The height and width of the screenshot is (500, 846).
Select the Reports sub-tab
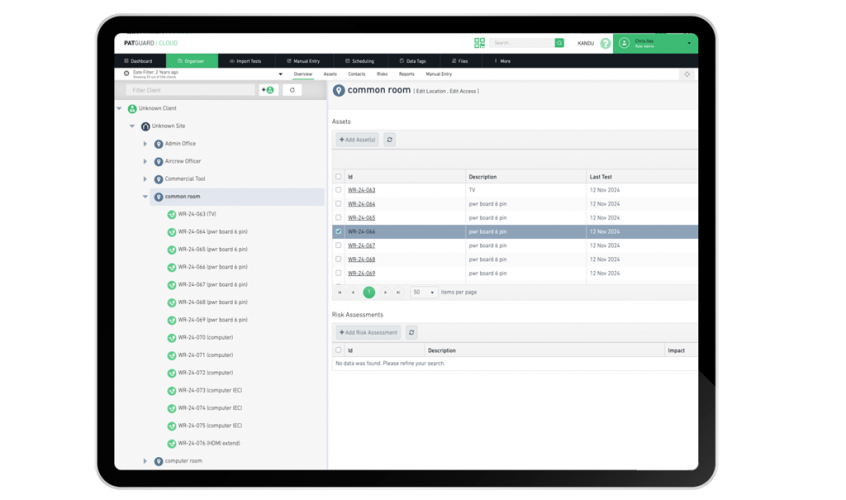click(407, 74)
